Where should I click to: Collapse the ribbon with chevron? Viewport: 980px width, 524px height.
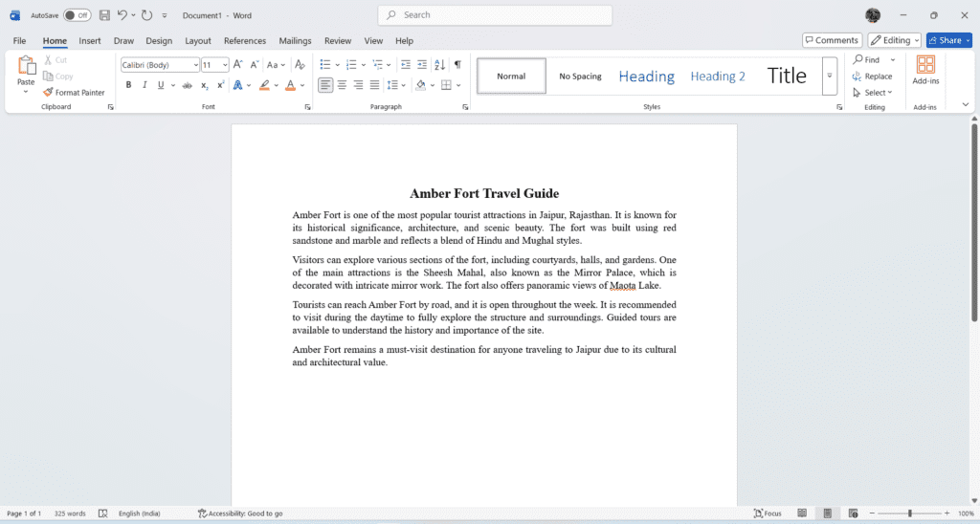965,104
